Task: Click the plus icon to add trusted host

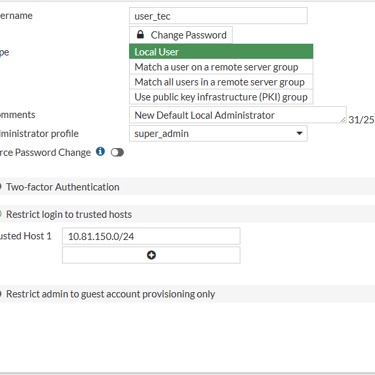Action: coord(151,255)
